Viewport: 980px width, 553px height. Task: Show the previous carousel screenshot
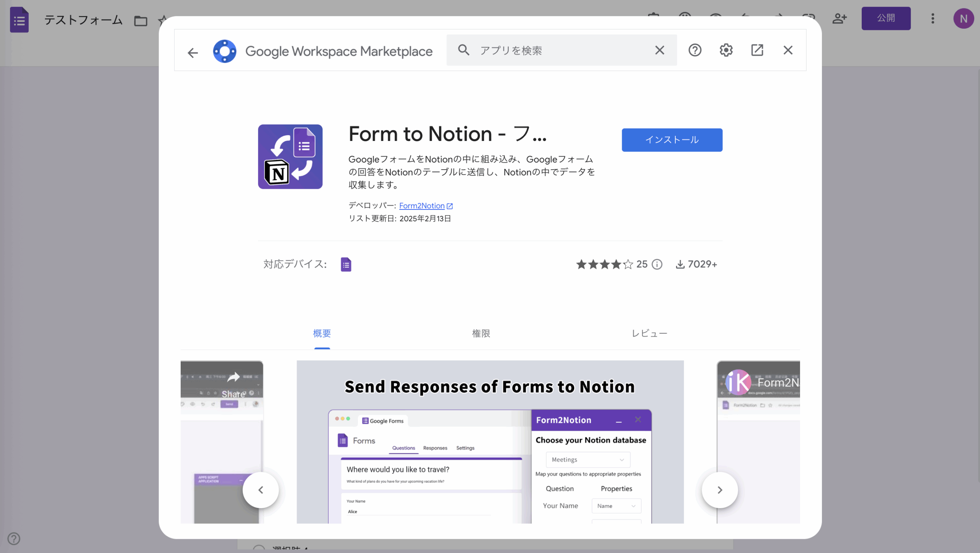pos(261,490)
